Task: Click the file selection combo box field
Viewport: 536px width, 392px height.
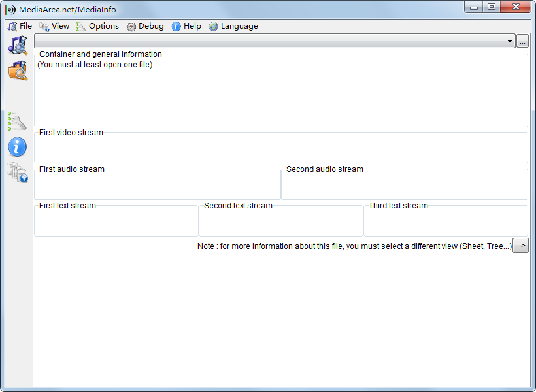Action: [275, 41]
